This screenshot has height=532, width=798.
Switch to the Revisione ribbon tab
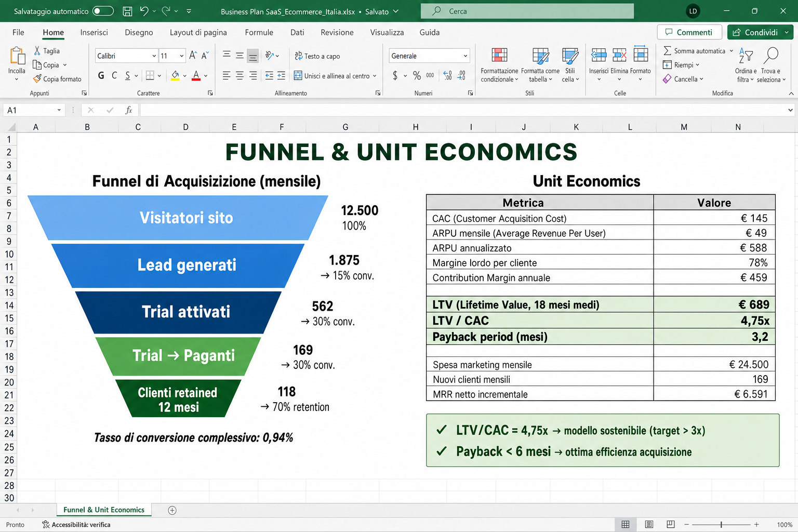point(337,32)
